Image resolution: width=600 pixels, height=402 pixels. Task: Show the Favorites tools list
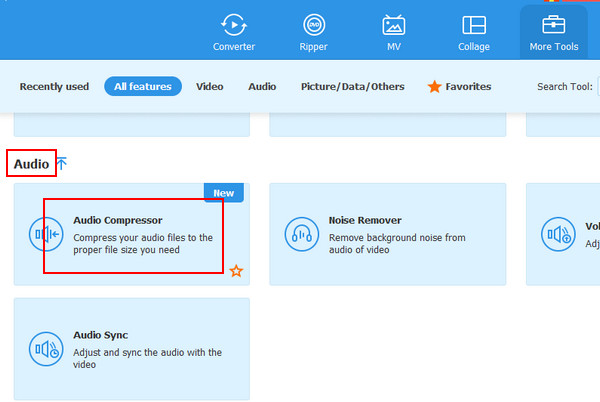point(460,87)
